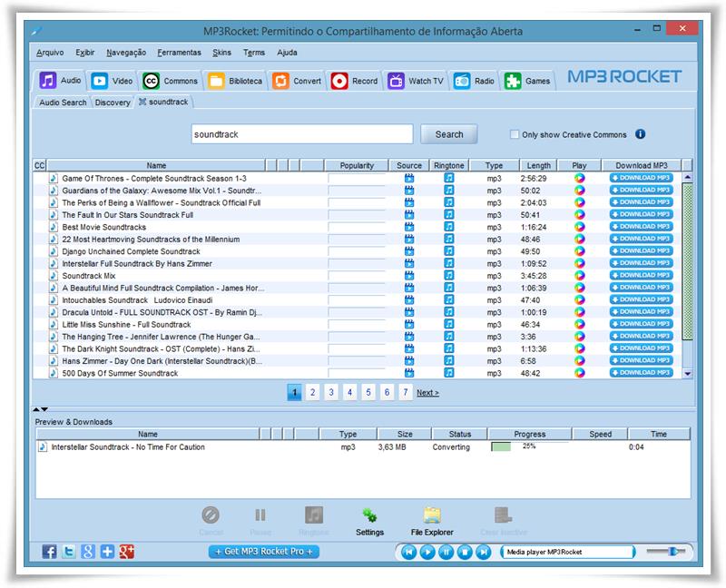
Task: Open source of Dracula Untold soundtrack
Action: (409, 312)
